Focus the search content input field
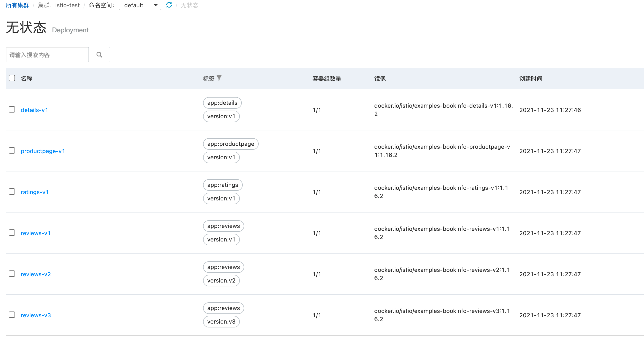644x340 pixels. [x=47, y=55]
